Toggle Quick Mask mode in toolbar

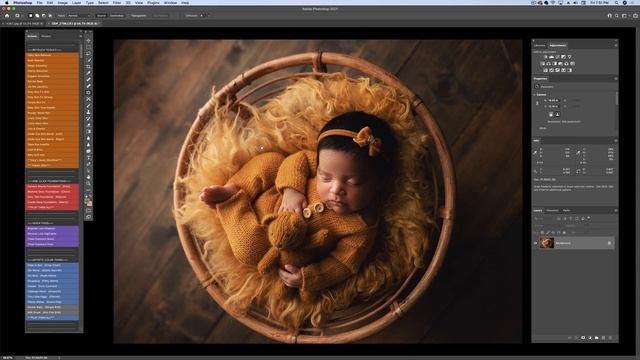tap(89, 211)
